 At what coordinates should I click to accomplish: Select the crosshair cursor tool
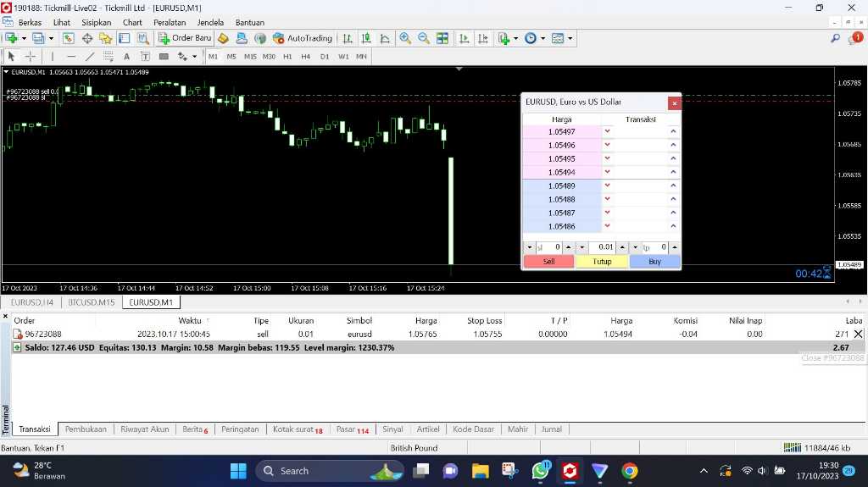[31, 57]
